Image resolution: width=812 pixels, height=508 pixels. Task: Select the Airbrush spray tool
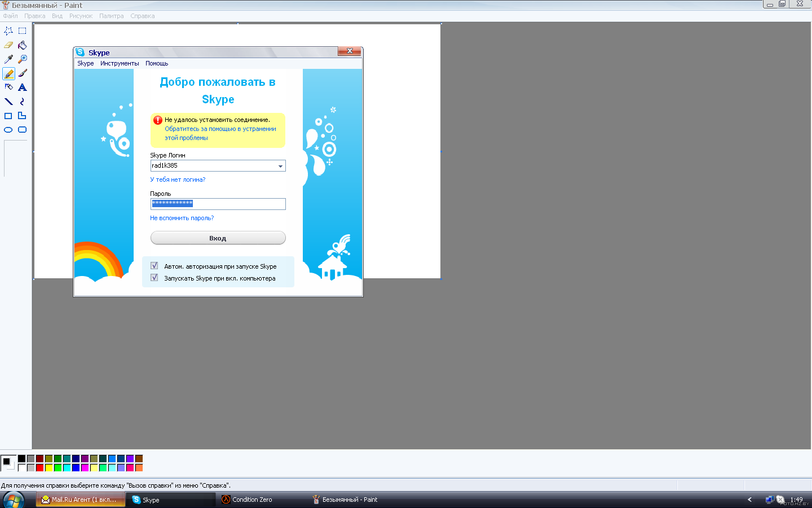coord(8,87)
